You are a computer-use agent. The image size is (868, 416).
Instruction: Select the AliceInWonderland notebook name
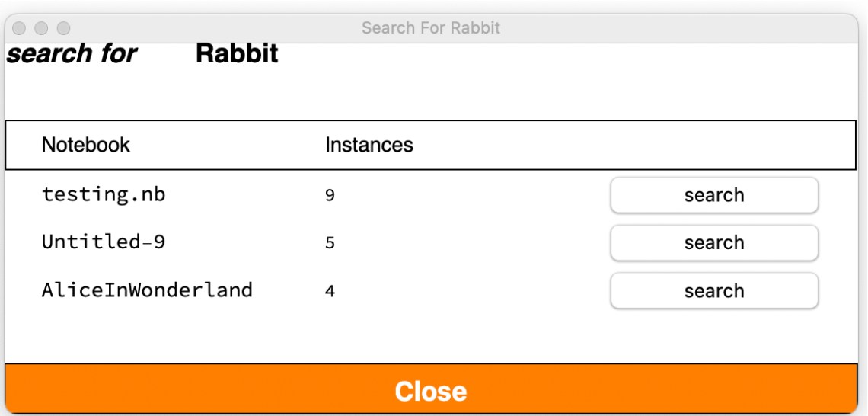click(x=146, y=290)
